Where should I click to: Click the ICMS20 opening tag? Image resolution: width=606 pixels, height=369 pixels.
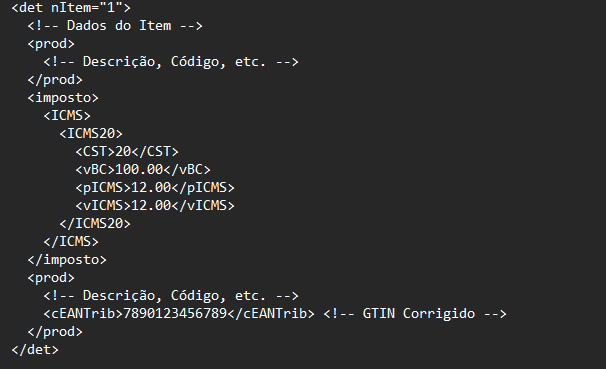pos(91,134)
